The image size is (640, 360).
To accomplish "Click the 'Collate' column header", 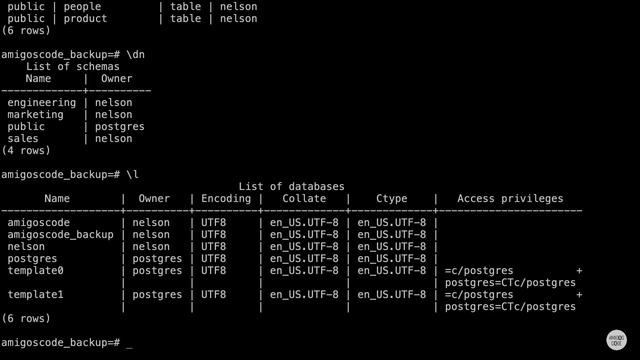I will [x=304, y=199].
